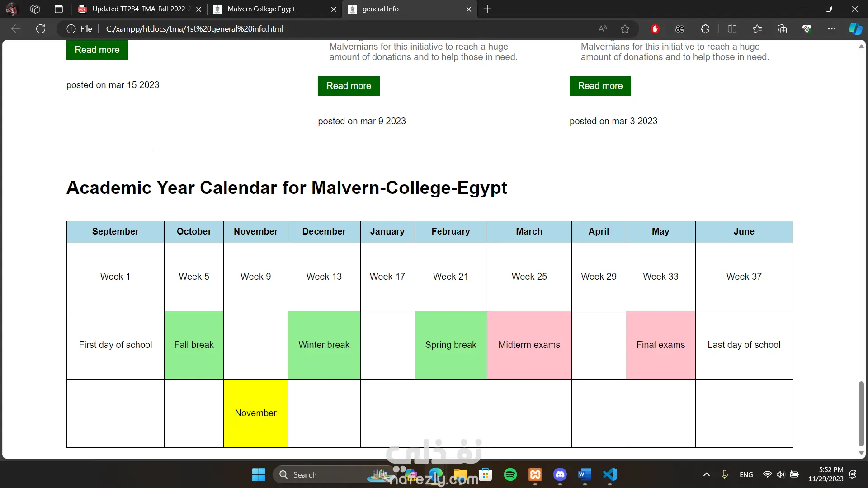The width and height of the screenshot is (868, 488).
Task: Open a new browser tab
Action: click(x=487, y=9)
